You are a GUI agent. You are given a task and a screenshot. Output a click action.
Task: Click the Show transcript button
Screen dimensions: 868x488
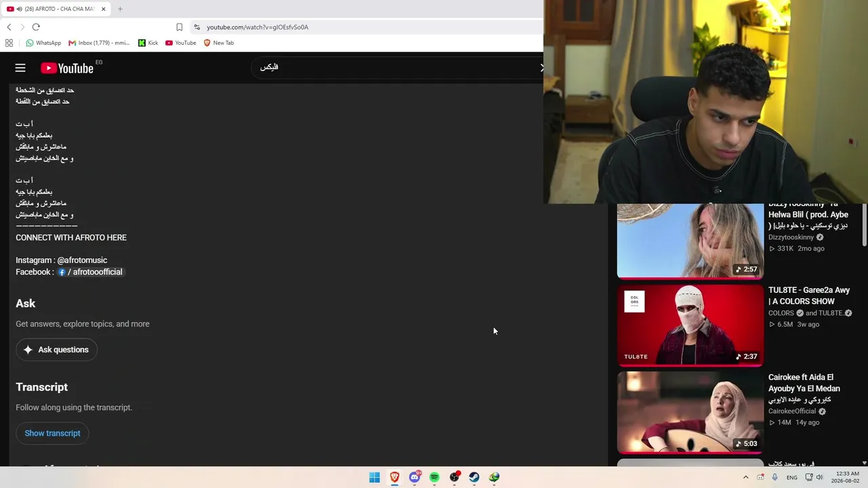pos(52,433)
